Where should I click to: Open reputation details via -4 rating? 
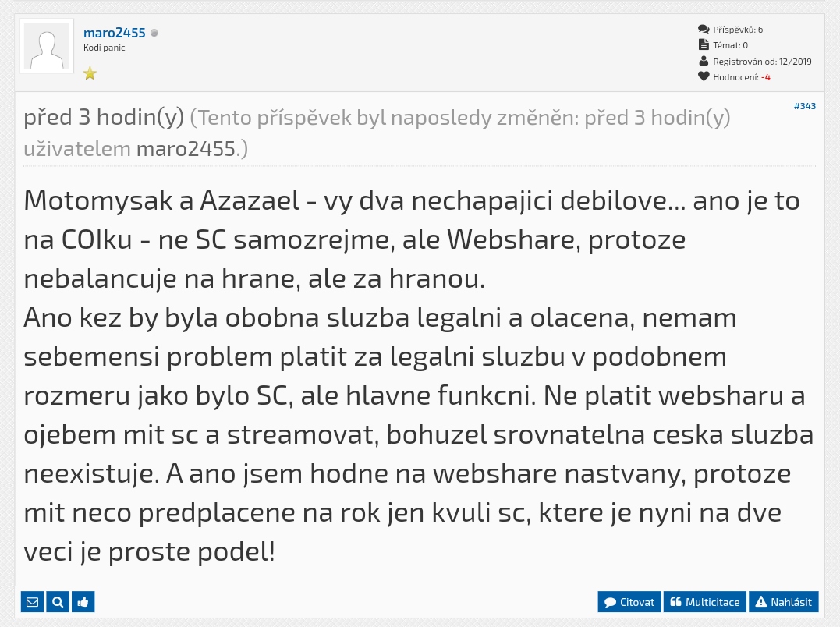click(766, 76)
